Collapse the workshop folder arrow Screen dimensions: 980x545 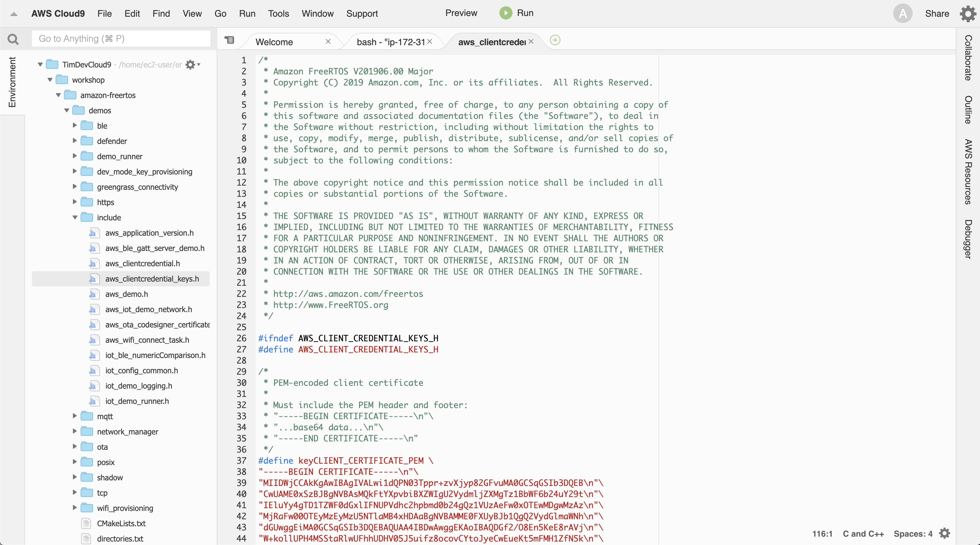tap(50, 80)
